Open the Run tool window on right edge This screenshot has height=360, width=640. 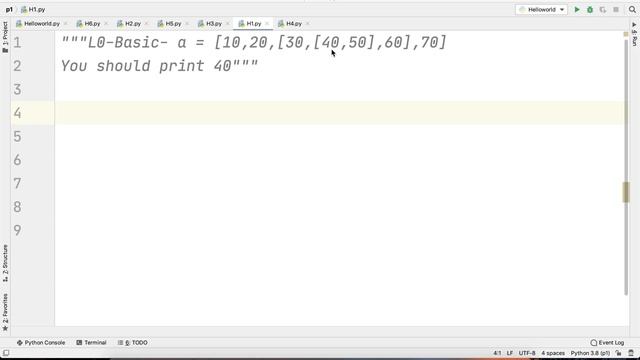634,34
